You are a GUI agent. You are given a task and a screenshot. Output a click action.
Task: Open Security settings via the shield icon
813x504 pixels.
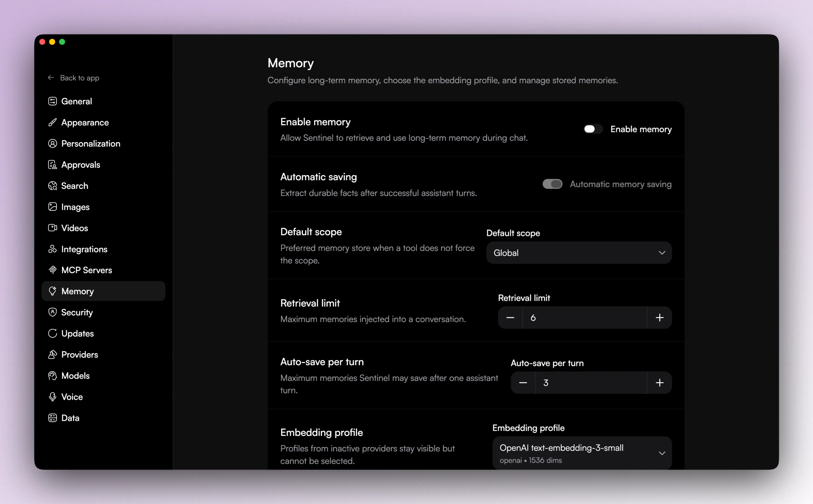(53, 312)
